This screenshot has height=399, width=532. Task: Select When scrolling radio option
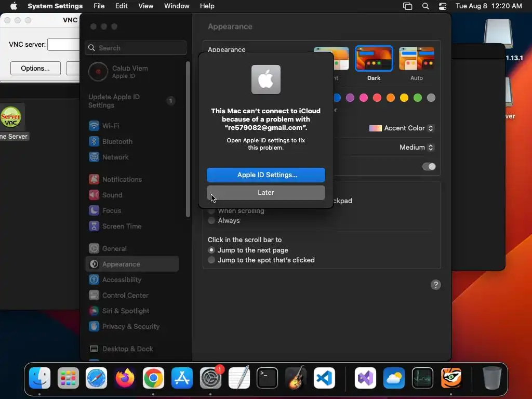(211, 211)
